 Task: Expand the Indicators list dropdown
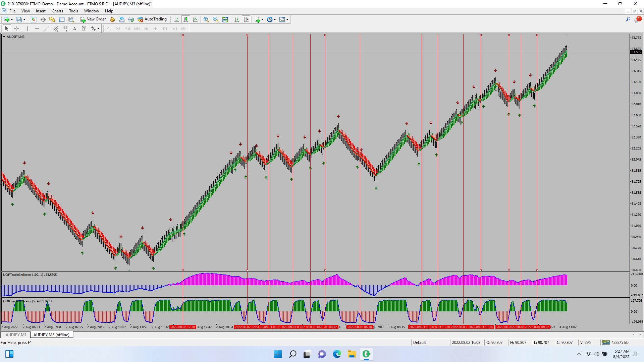pyautogui.click(x=262, y=19)
